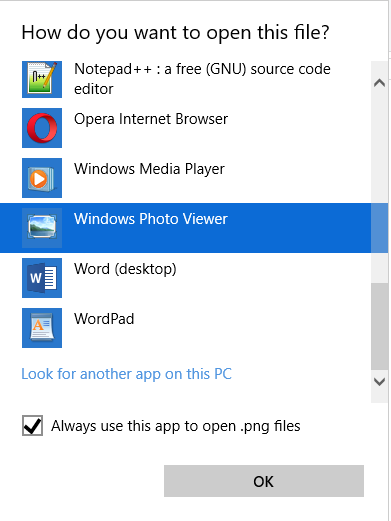Choose the WordPad icon
This screenshot has width=391, height=521.
pos(42,328)
